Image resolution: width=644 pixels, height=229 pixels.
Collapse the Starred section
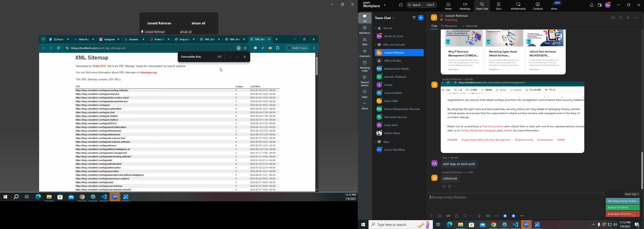coord(375,28)
